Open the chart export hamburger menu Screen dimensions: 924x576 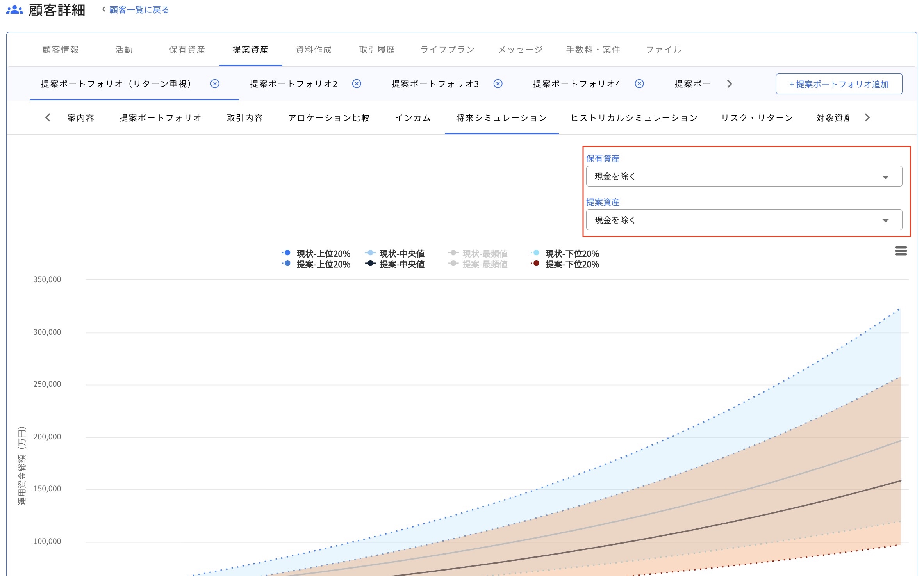coord(901,251)
